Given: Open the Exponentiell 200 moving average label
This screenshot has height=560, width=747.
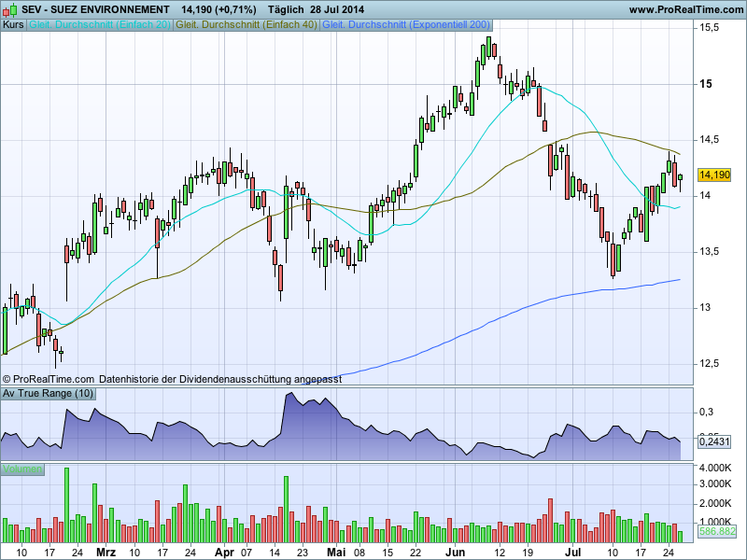Looking at the screenshot, I should [x=406, y=24].
